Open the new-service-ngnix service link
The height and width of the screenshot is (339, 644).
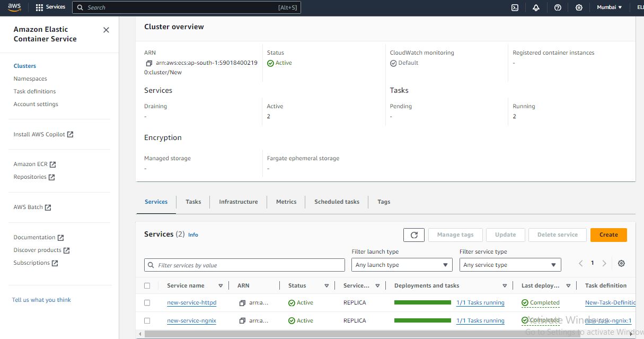coord(191,321)
